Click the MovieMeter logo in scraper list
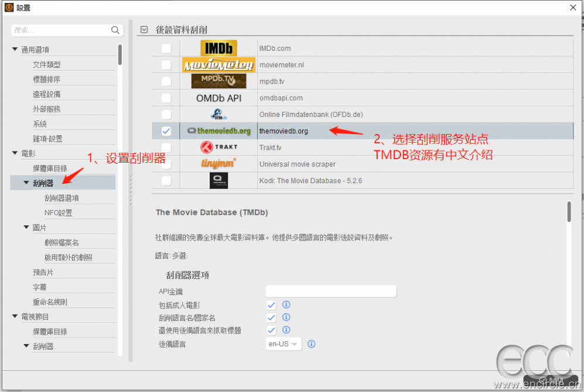 218,65
